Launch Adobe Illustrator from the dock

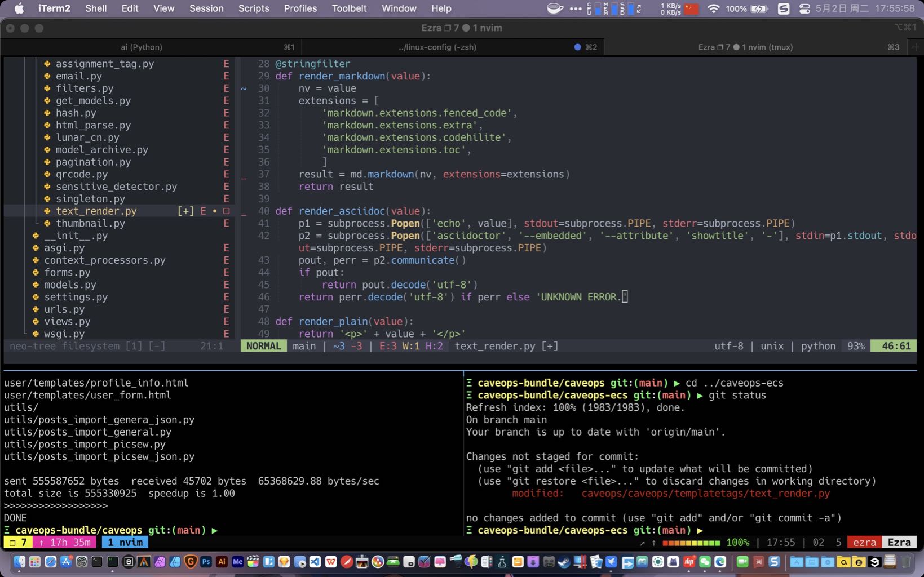tap(222, 562)
